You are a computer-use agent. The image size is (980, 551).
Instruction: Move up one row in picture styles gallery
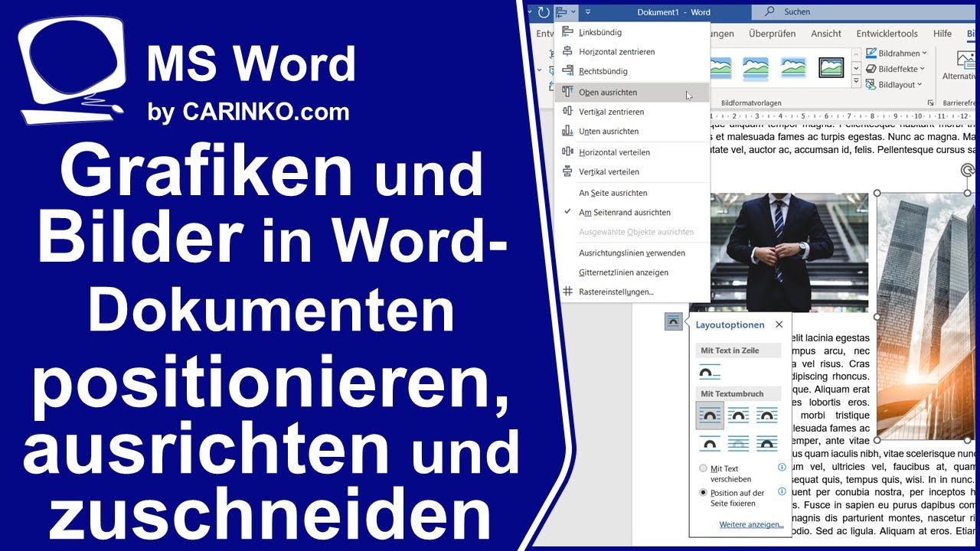point(856,54)
